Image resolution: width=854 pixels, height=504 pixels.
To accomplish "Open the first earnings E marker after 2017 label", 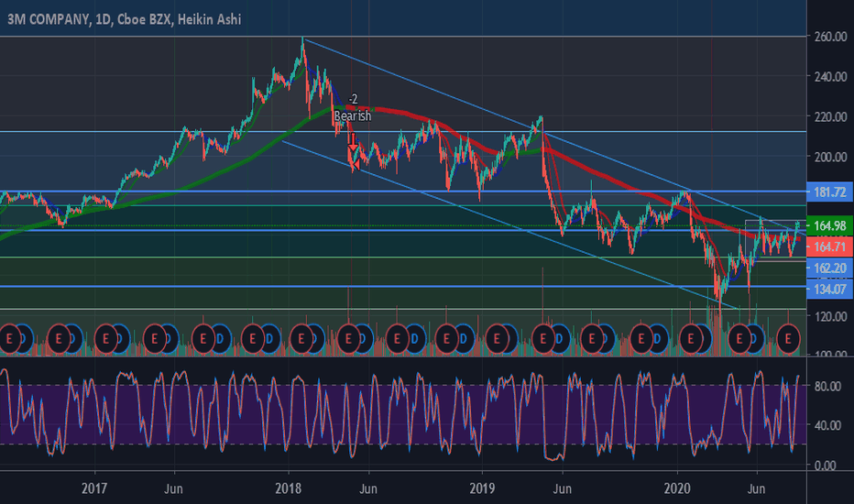I will pos(105,339).
